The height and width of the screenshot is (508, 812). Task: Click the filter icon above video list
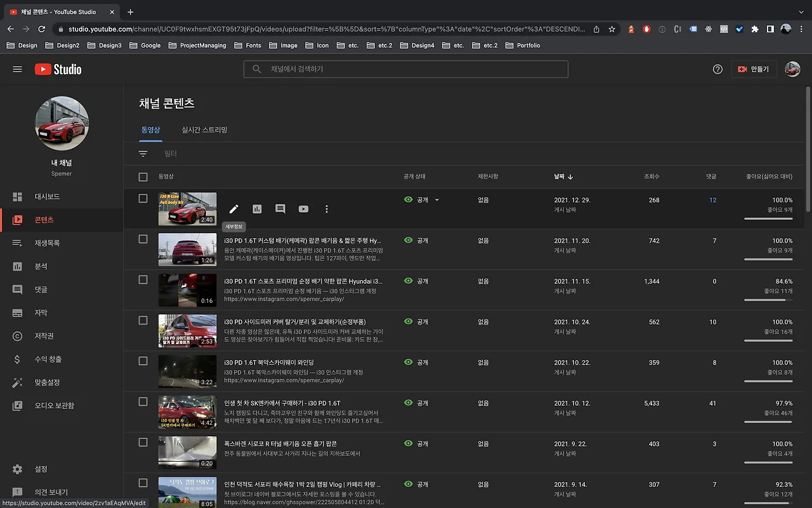[x=143, y=154]
